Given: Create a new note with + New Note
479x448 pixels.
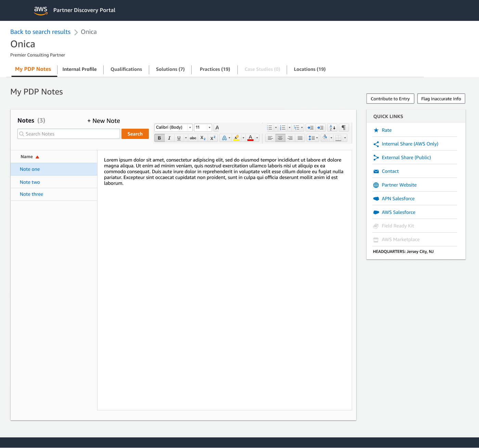Looking at the screenshot, I should tap(104, 121).
